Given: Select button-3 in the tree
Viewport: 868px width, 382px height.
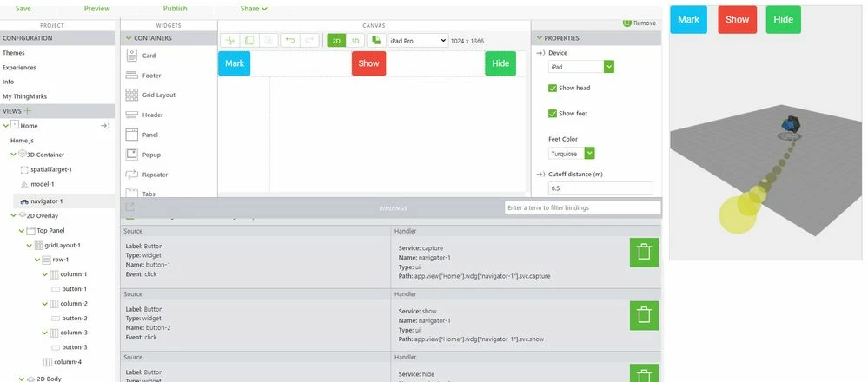Looking at the screenshot, I should tap(75, 347).
